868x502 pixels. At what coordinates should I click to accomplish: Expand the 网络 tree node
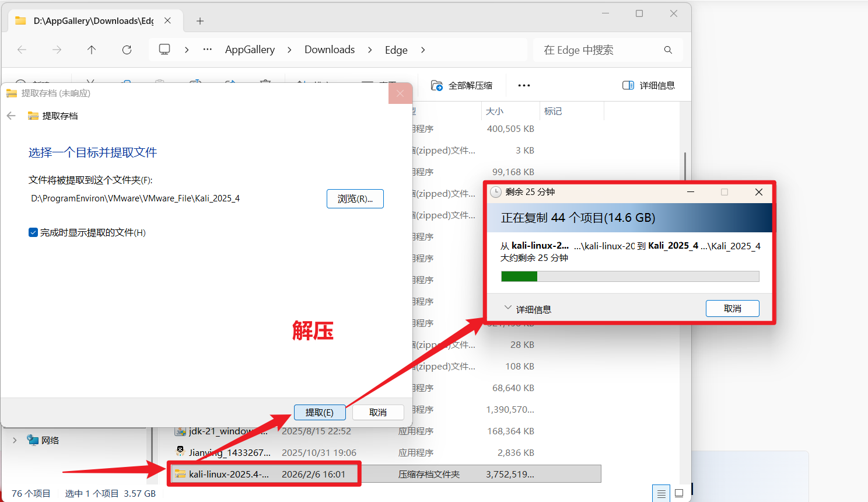click(x=15, y=440)
